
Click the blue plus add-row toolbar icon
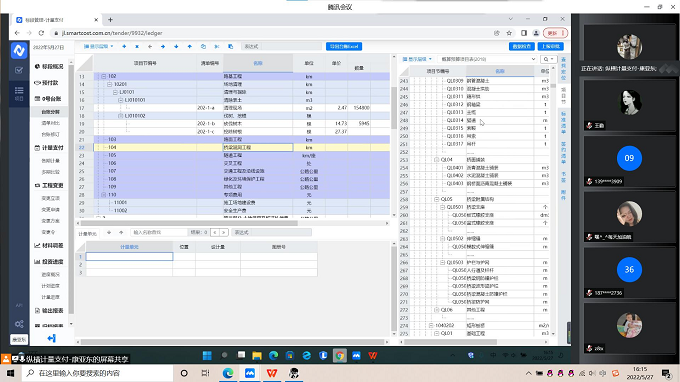pyautogui.click(x=124, y=46)
